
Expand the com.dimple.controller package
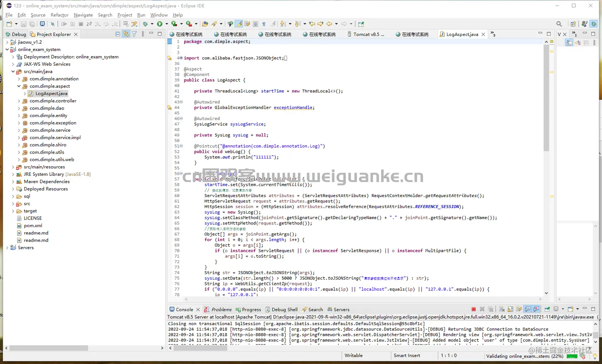tap(19, 101)
